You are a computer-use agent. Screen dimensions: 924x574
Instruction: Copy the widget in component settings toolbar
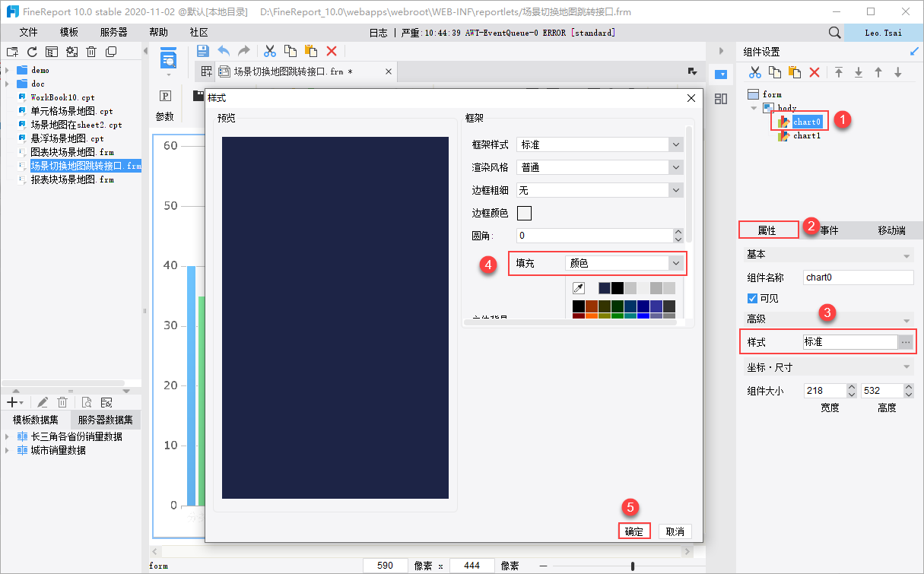pos(775,72)
